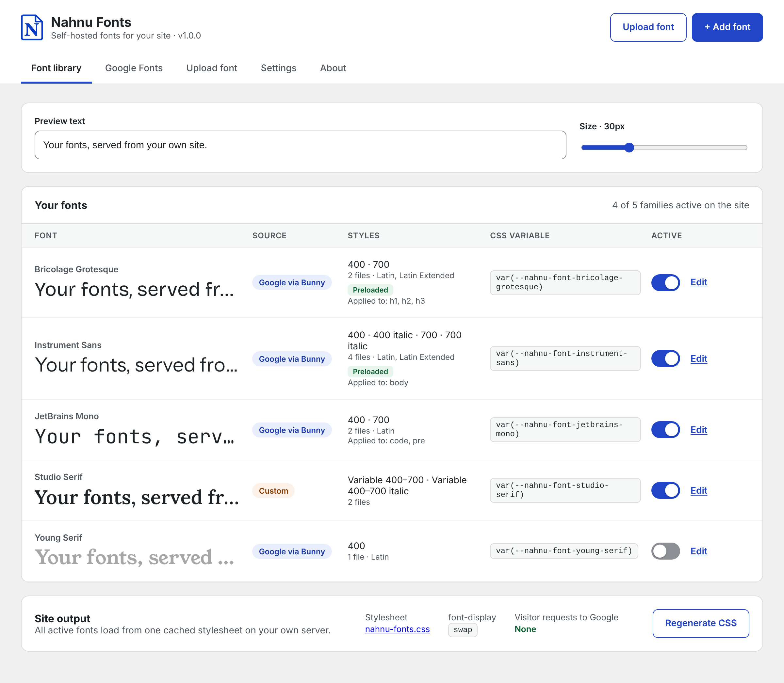This screenshot has height=683, width=784.
Task: Edit the Instrument Sans font
Action: click(699, 359)
